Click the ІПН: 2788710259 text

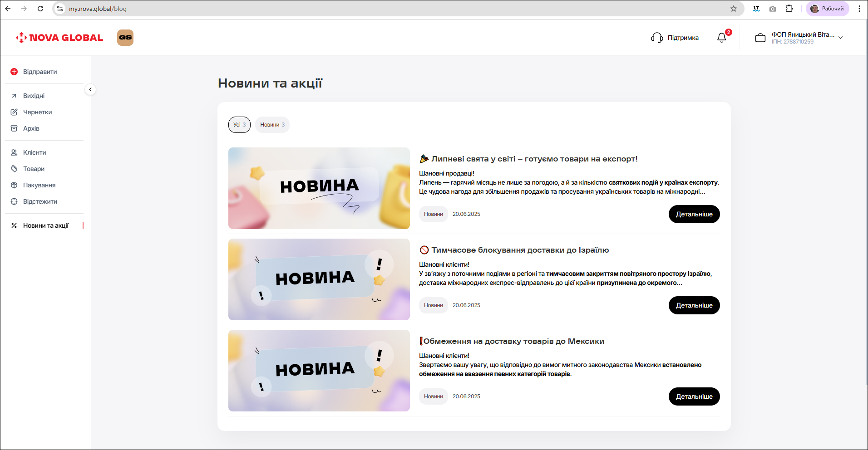click(793, 42)
